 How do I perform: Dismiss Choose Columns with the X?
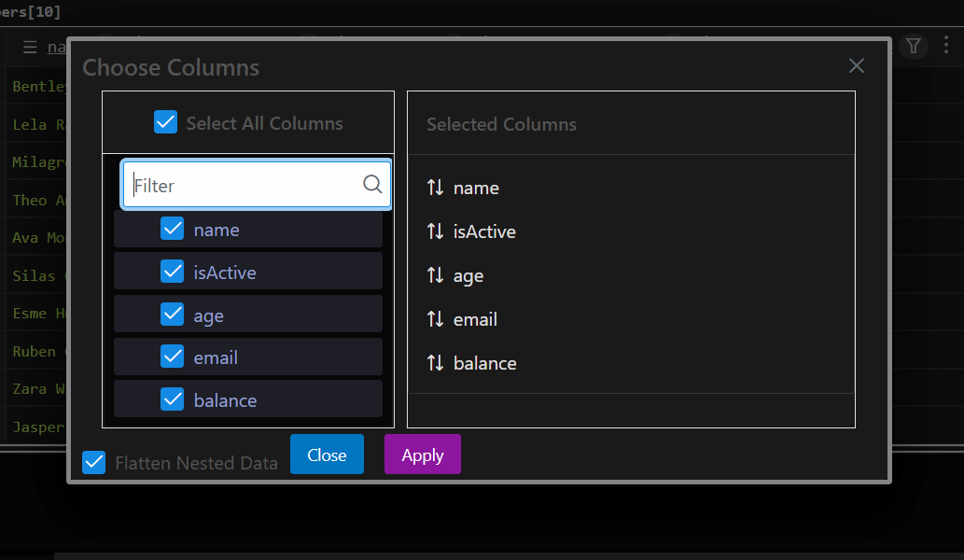[x=856, y=65]
